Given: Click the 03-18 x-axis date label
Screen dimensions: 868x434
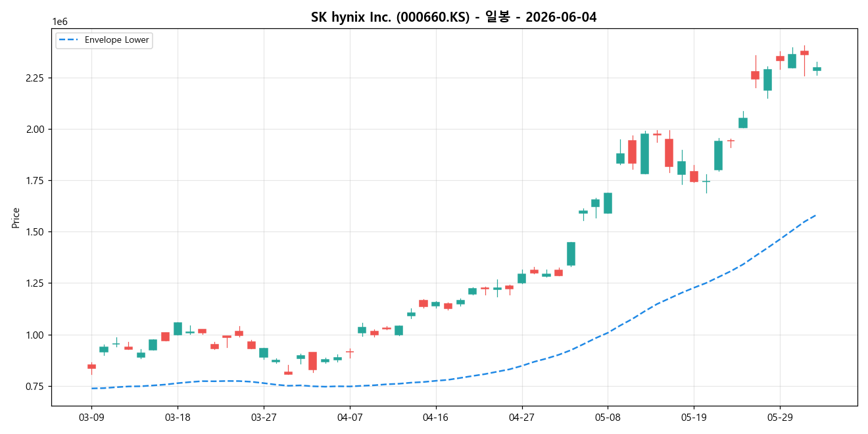Looking at the screenshot, I should coord(178,418).
